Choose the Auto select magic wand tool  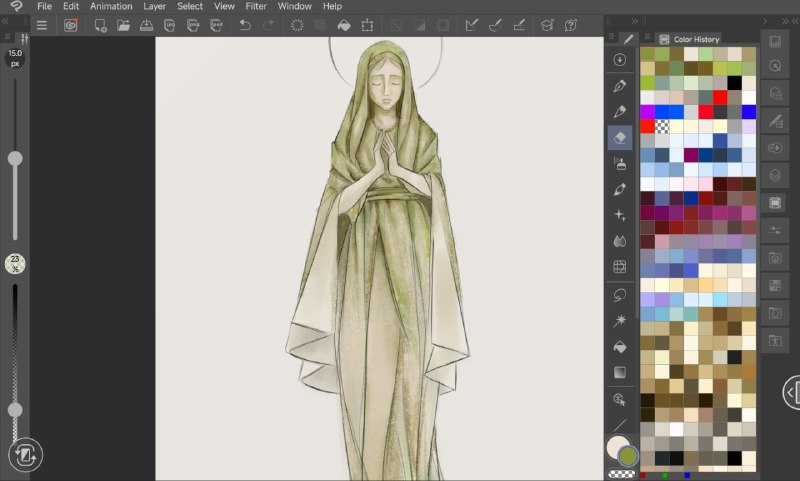pyautogui.click(x=620, y=320)
